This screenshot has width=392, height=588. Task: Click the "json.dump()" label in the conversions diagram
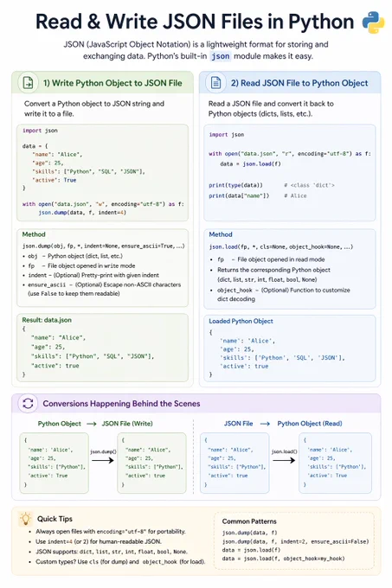point(103,452)
